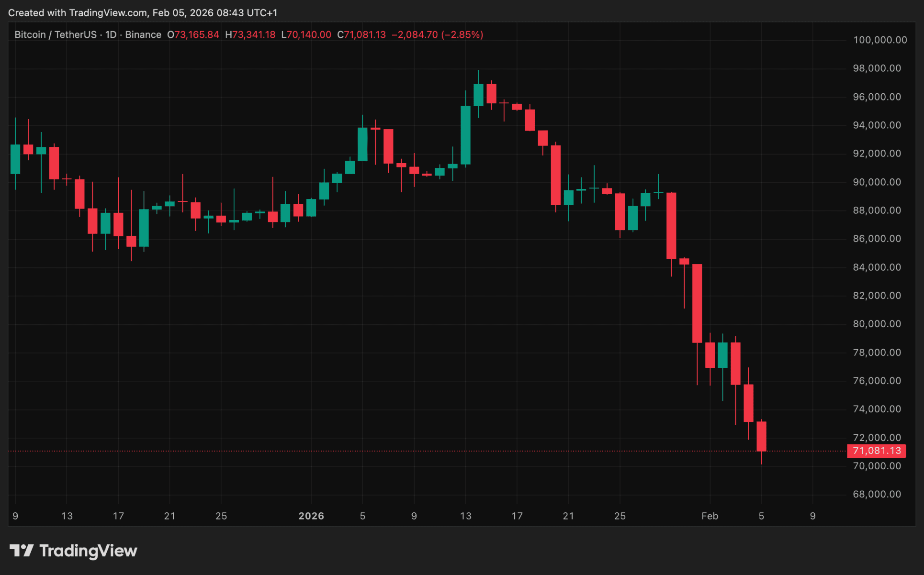Screen dimensions: 924x575
Task: Click the change value −2,084.70 (−2.85%)
Action: click(437, 35)
